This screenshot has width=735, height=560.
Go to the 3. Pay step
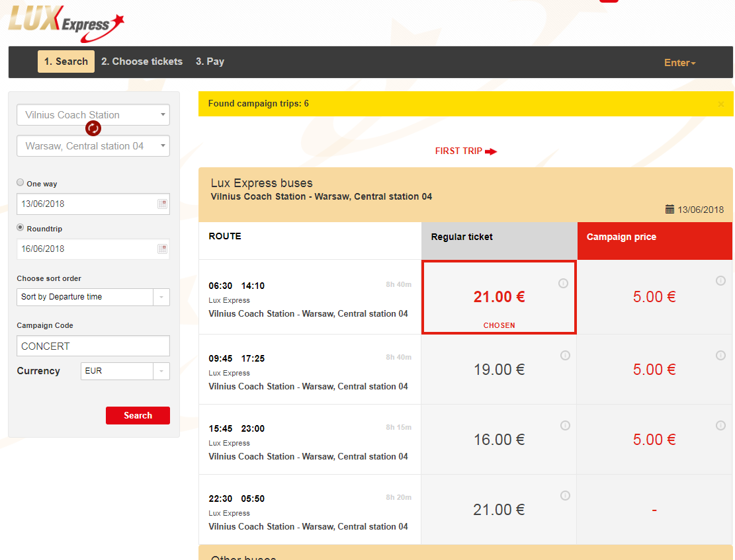(210, 61)
